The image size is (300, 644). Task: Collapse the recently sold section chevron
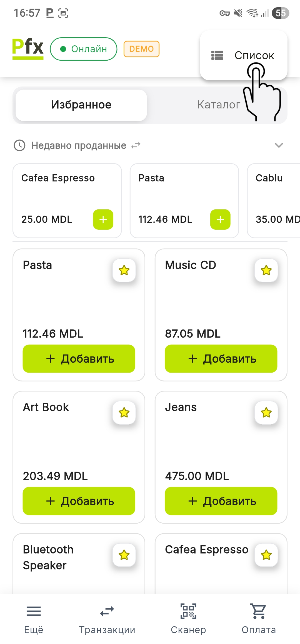(279, 145)
